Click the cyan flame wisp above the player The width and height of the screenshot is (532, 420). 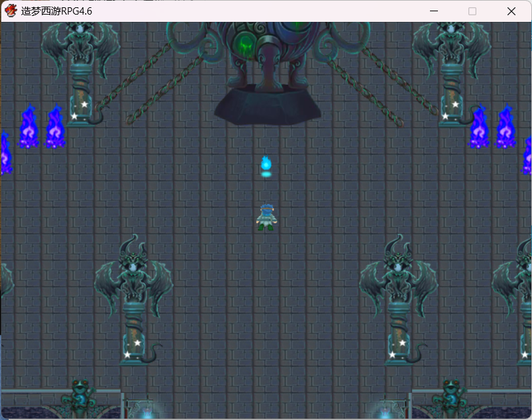click(266, 166)
